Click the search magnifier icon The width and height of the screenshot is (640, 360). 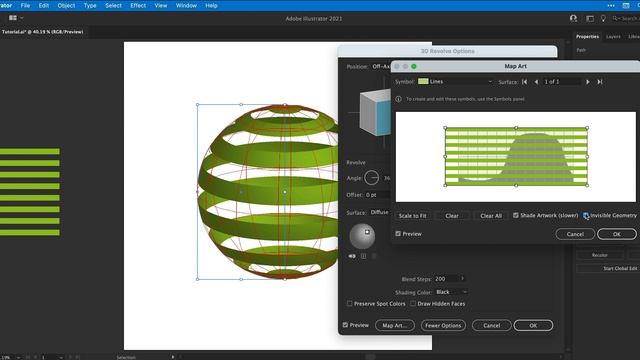click(x=615, y=18)
